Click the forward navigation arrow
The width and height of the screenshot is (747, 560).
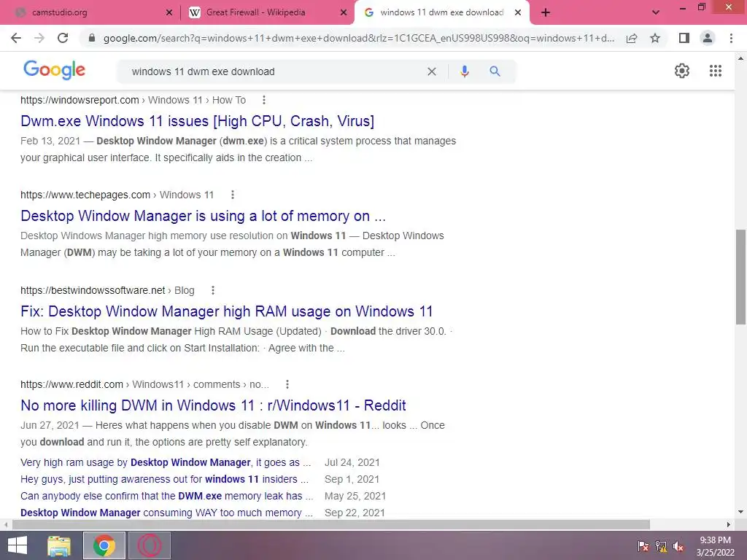click(39, 38)
